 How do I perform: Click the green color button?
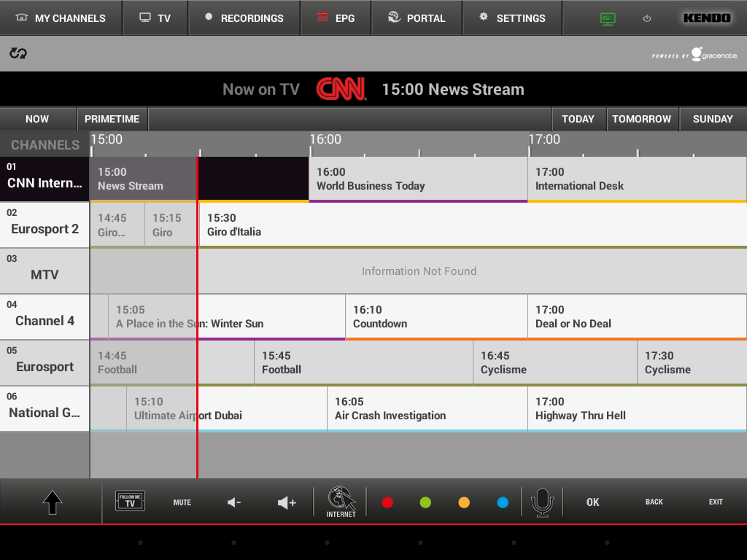(425, 502)
